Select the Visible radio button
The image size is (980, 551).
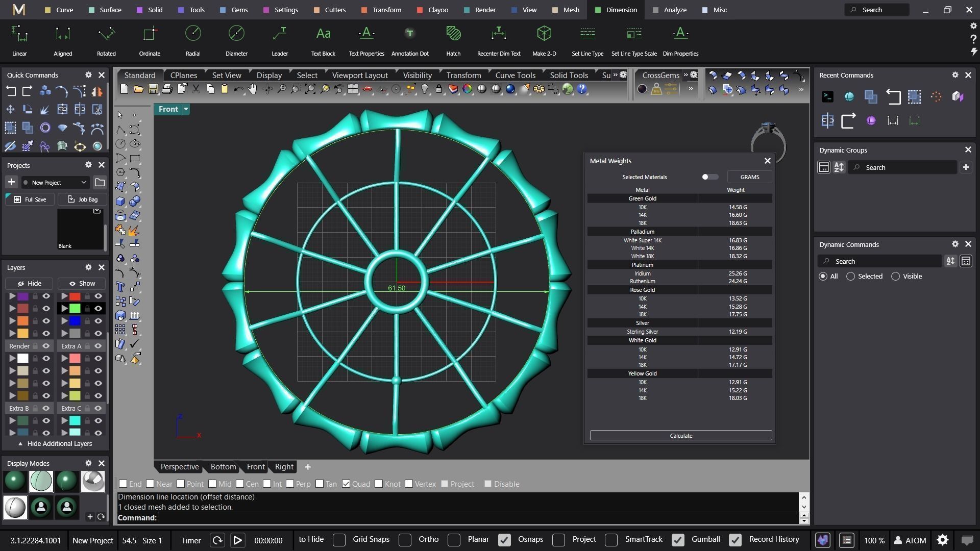tap(895, 277)
